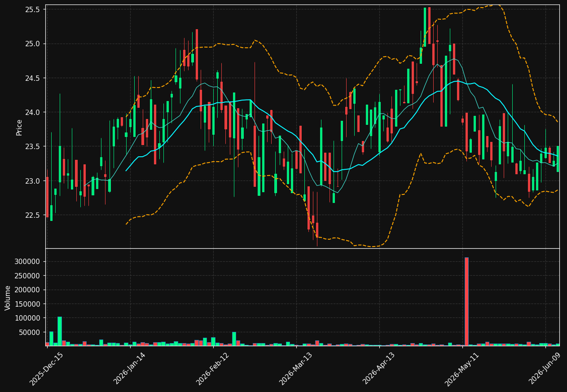Viewport: 567px width, 392px height.
Task: Click the 25.0 price axis tick
Action: click(x=33, y=44)
